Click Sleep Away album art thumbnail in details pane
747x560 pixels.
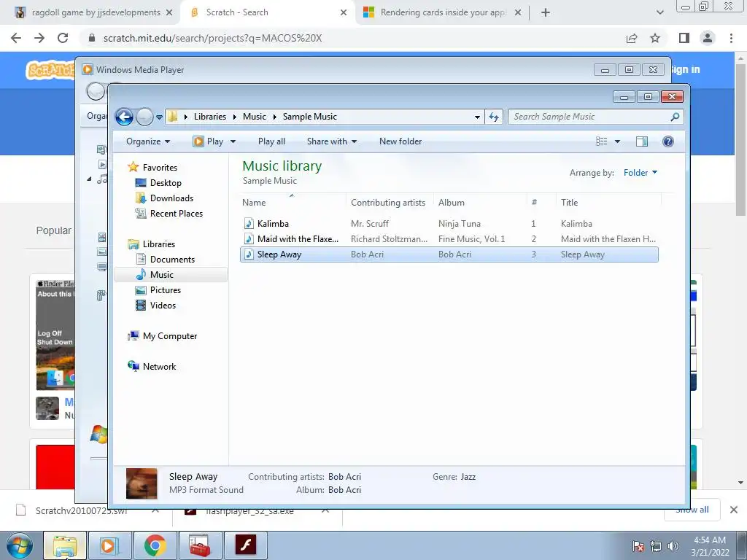click(142, 483)
